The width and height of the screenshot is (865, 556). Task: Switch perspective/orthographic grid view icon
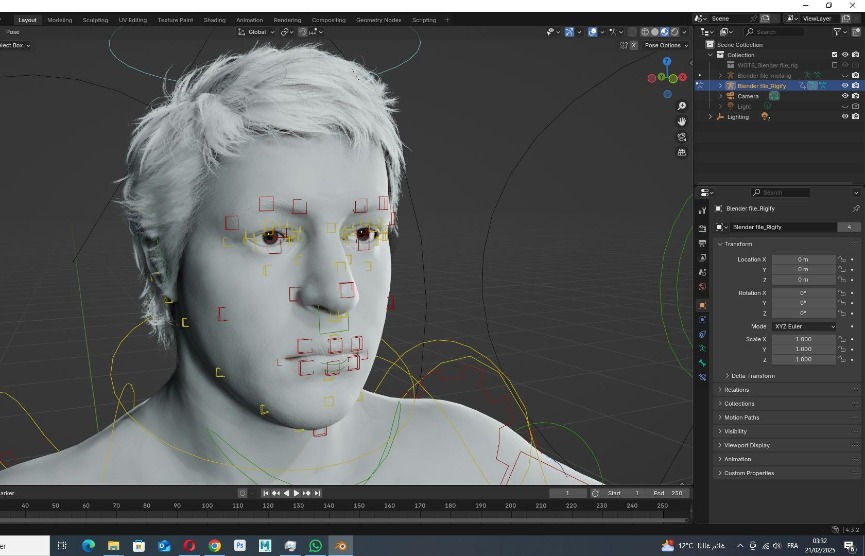682,153
